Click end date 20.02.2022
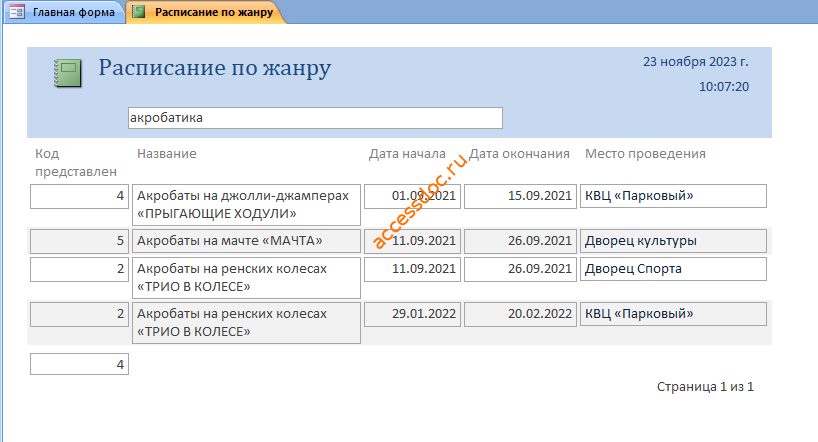This screenshot has height=442, width=818. 520,314
